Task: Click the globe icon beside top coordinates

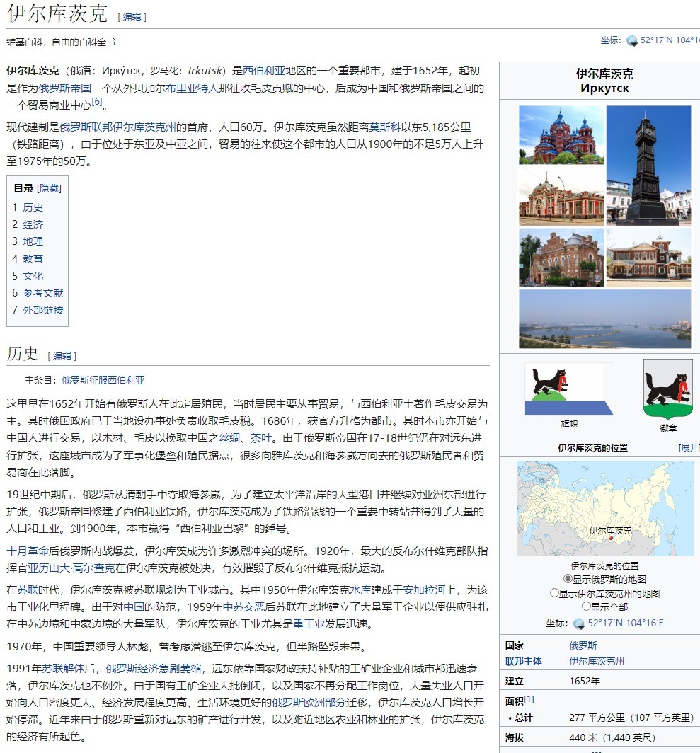Action: pyautogui.click(x=632, y=41)
